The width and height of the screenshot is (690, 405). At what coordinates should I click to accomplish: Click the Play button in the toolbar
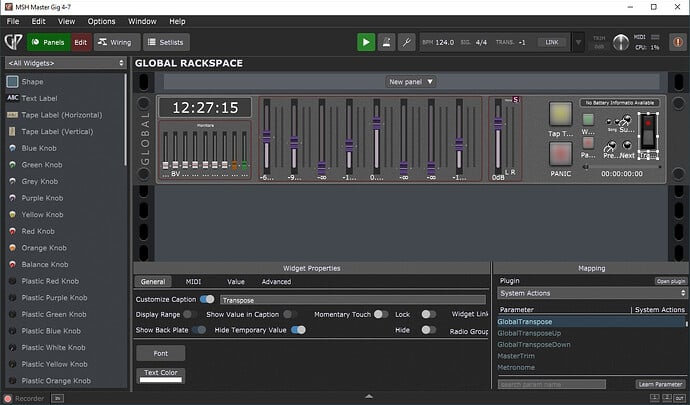coord(367,42)
